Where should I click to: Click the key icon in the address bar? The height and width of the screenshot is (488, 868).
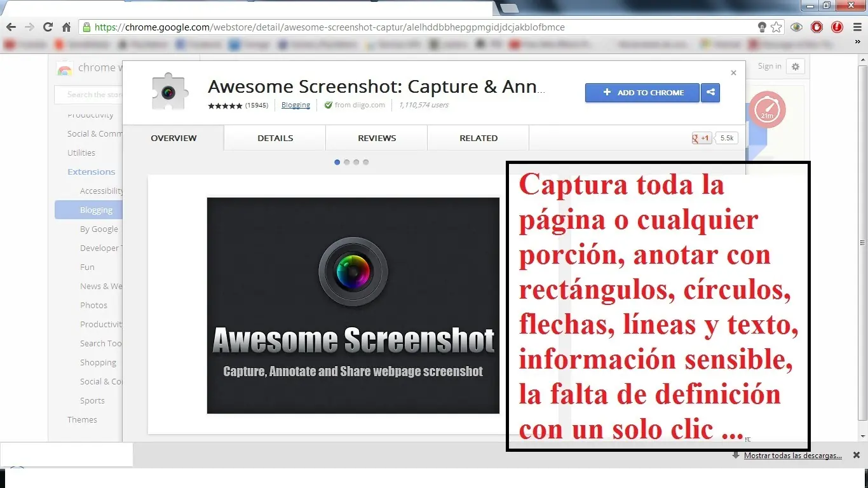click(762, 27)
